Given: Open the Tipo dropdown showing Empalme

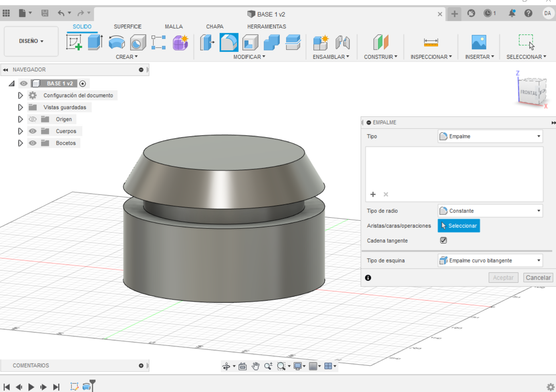Looking at the screenshot, I should 490,136.
